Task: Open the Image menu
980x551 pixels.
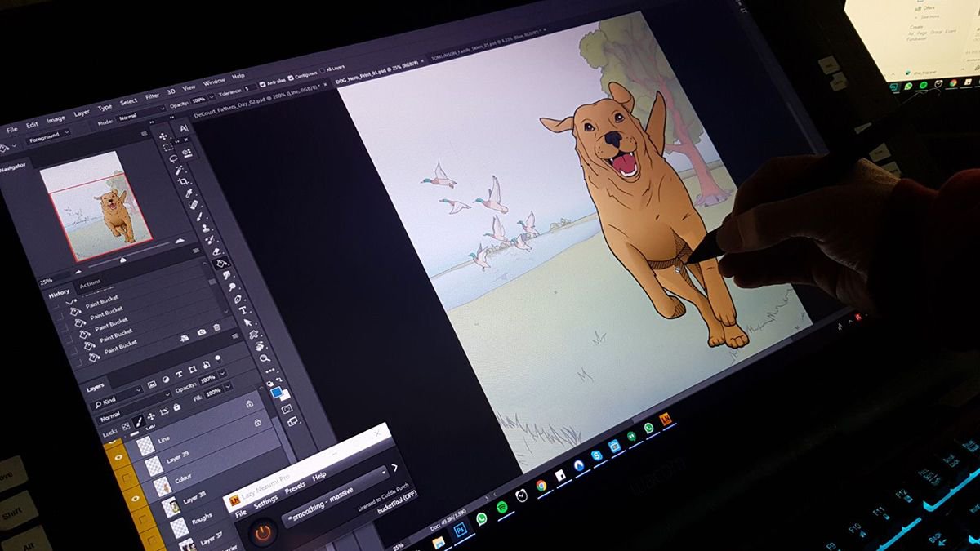Action: tap(56, 119)
